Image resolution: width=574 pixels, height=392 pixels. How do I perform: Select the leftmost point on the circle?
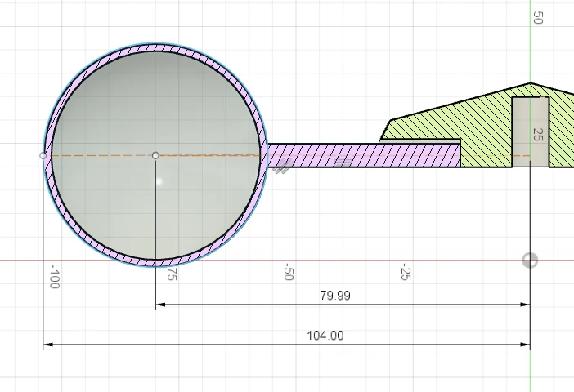[43, 155]
